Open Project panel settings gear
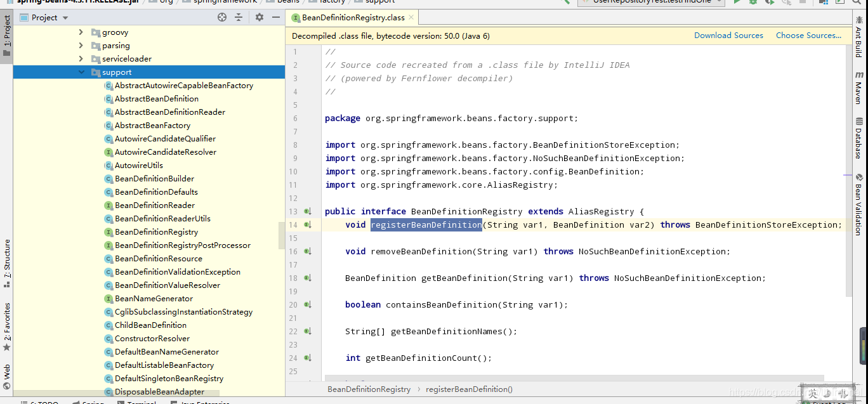The image size is (868, 404). pyautogui.click(x=259, y=17)
